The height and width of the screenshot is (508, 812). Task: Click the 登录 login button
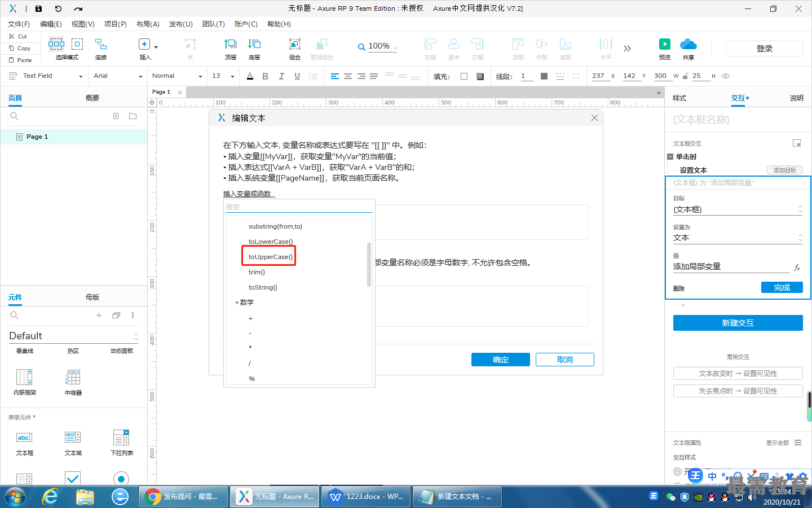[x=765, y=49]
